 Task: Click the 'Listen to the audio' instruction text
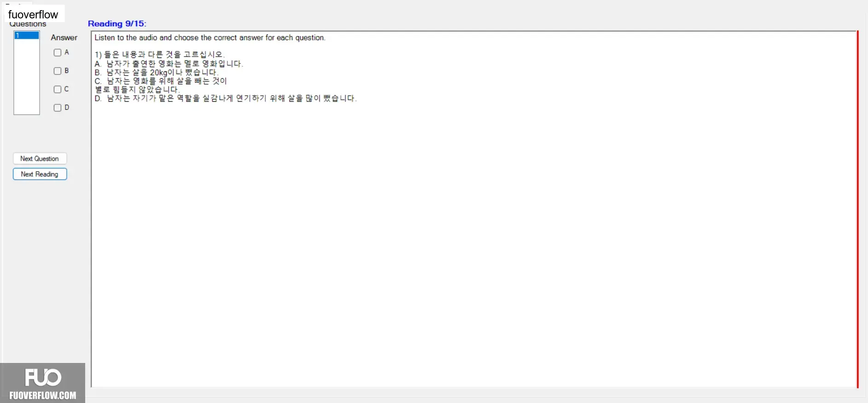pos(210,38)
